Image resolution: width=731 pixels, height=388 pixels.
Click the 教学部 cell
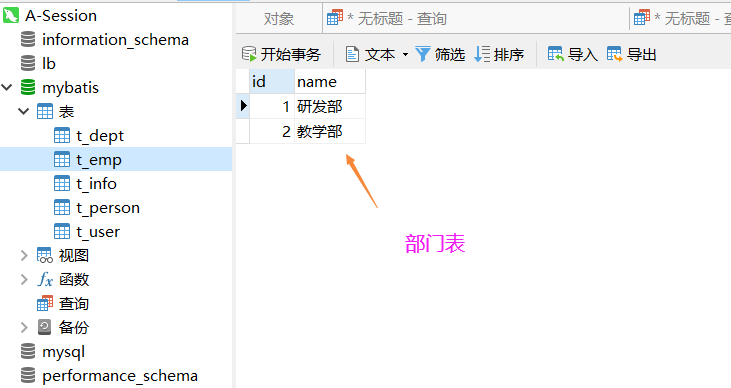330,131
